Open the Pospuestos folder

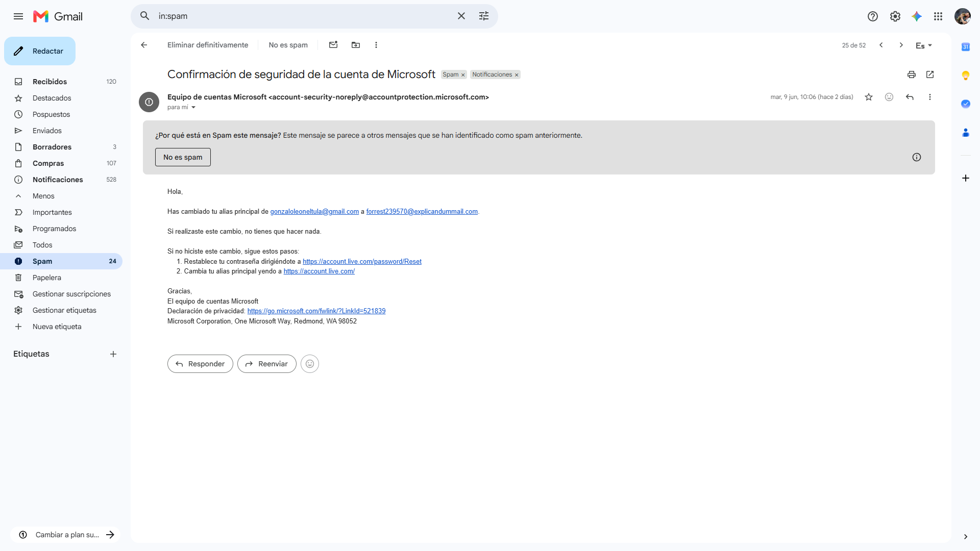(61, 114)
